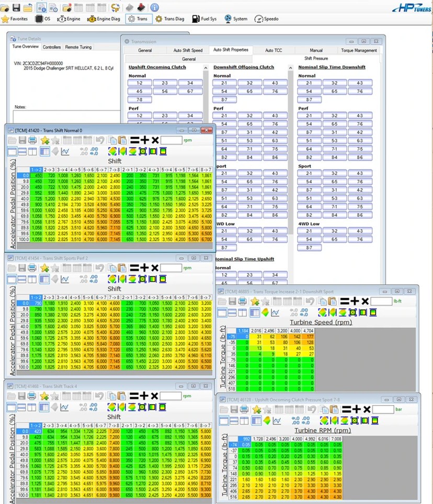Click multiply operator in Trans Shift Normal 0 window
Screen dimensions: 433x504
pos(155,140)
